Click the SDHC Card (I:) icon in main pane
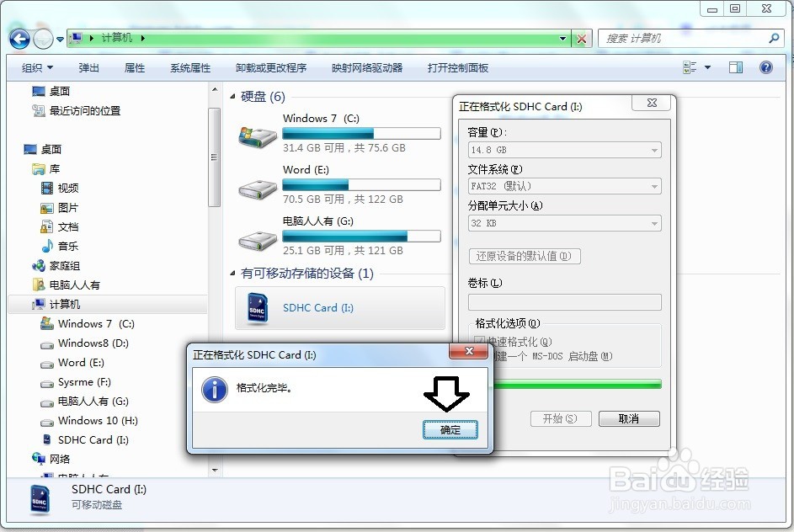Screen dimensions: 794x532 [258, 308]
